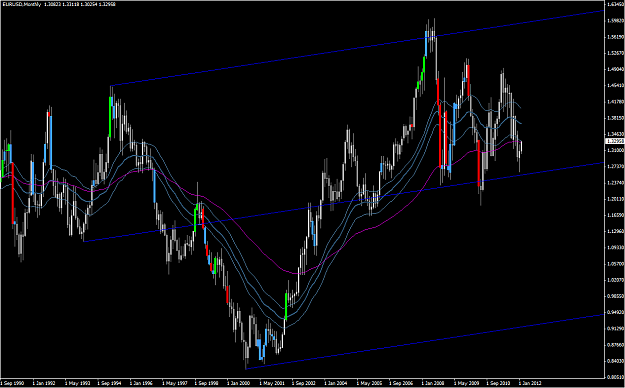The width and height of the screenshot is (625, 388).
Task: Click the '1 May 1997' date label
Action: pos(174,383)
